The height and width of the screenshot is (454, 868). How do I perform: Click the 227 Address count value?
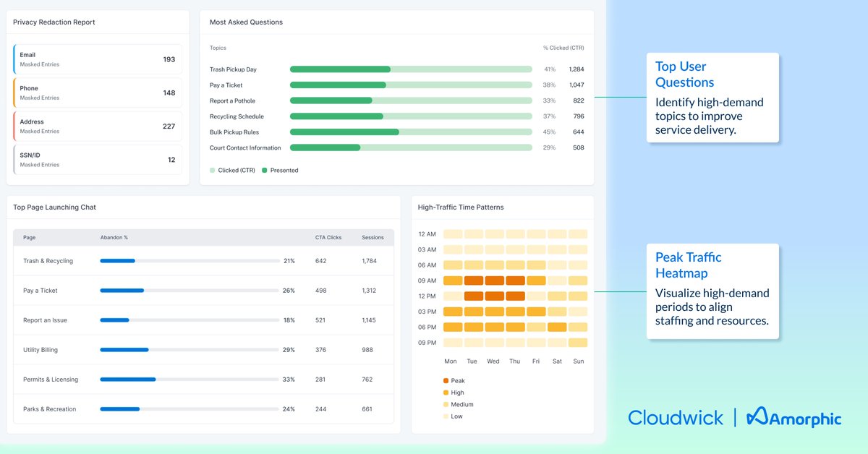point(169,127)
